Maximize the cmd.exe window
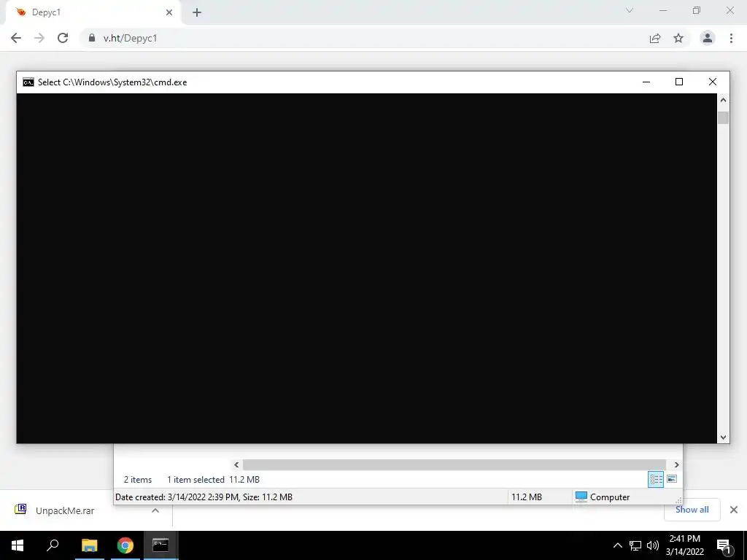Image resolution: width=747 pixels, height=560 pixels. (679, 82)
